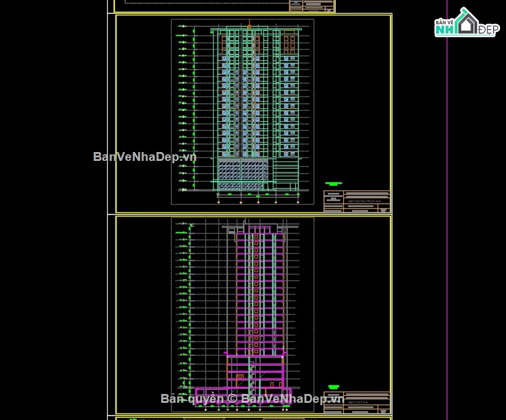Viewport: 506px width, 420px height.
Task: Select the 'MẶT CẮT A-A' title text
Action: 358,402
